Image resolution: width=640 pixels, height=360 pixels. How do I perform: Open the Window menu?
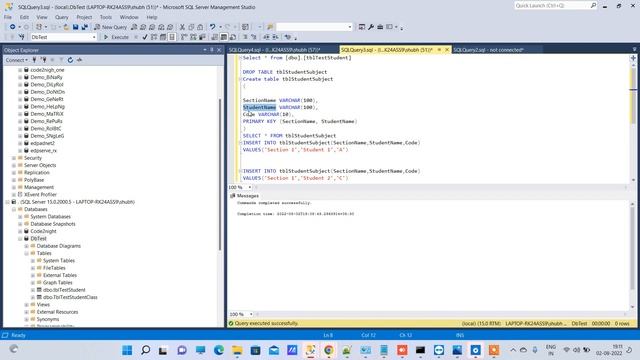click(129, 17)
